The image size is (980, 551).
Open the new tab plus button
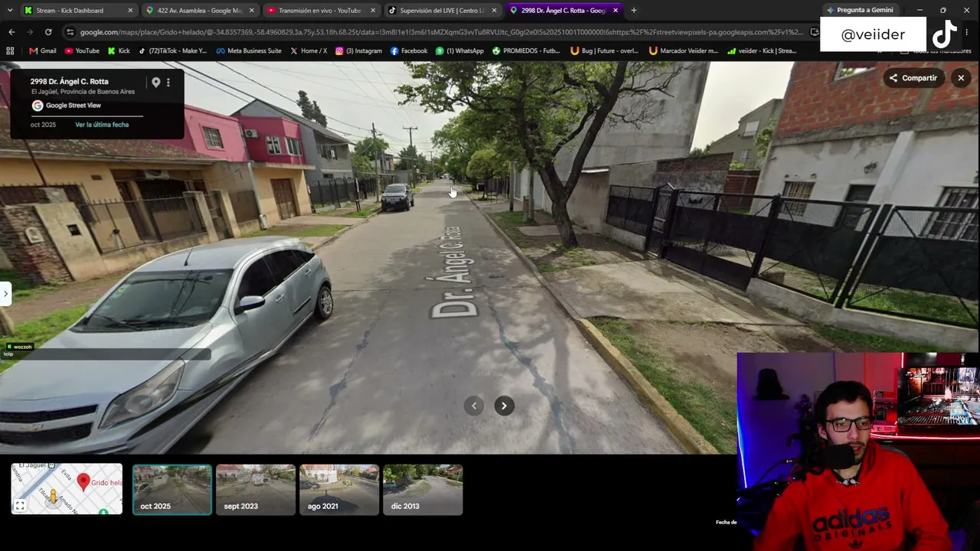[x=633, y=11]
